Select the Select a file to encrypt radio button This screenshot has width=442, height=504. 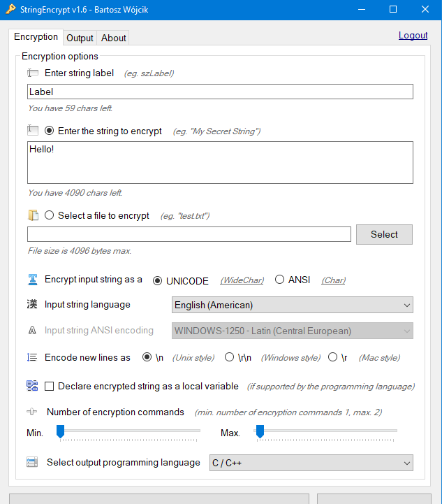tap(49, 215)
